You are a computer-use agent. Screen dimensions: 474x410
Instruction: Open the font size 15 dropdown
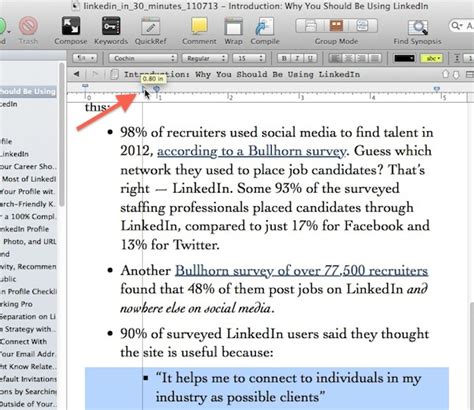(x=249, y=58)
